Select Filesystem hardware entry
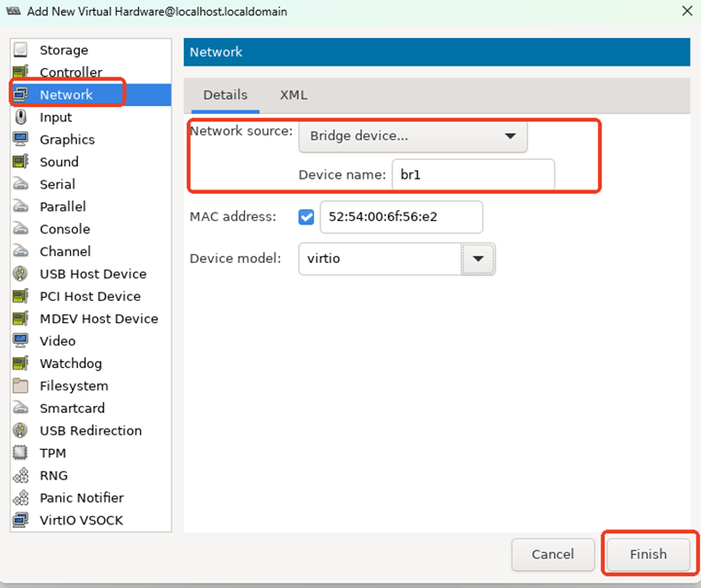Image resolution: width=701 pixels, height=588 pixels. 92,385
